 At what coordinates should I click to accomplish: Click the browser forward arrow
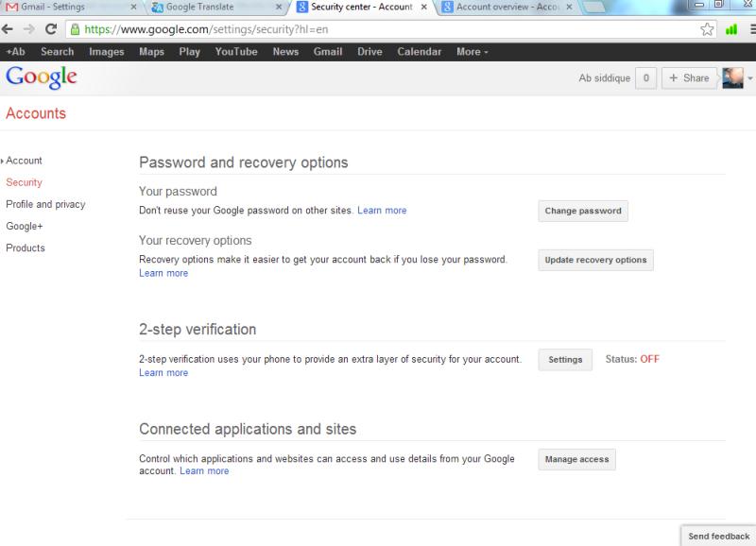pyautogui.click(x=29, y=29)
